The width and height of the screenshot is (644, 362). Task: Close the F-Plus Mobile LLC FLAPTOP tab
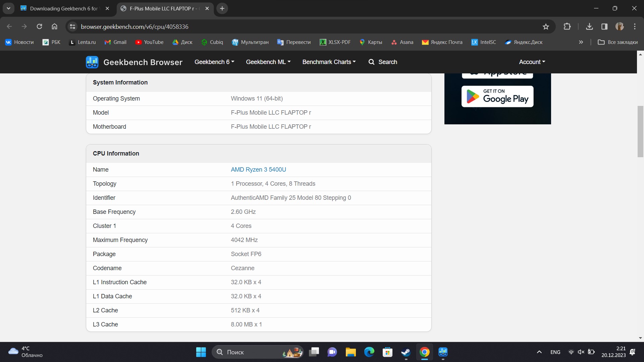click(x=207, y=8)
